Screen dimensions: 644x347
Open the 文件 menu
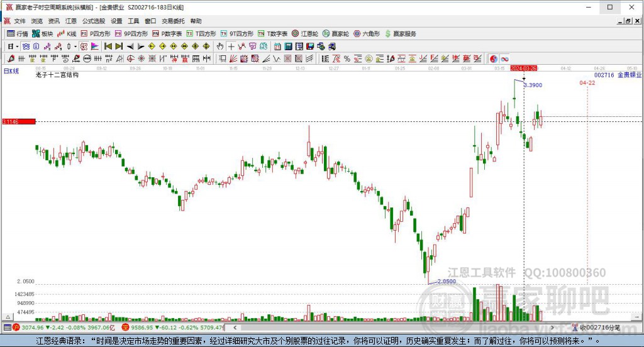19,21
